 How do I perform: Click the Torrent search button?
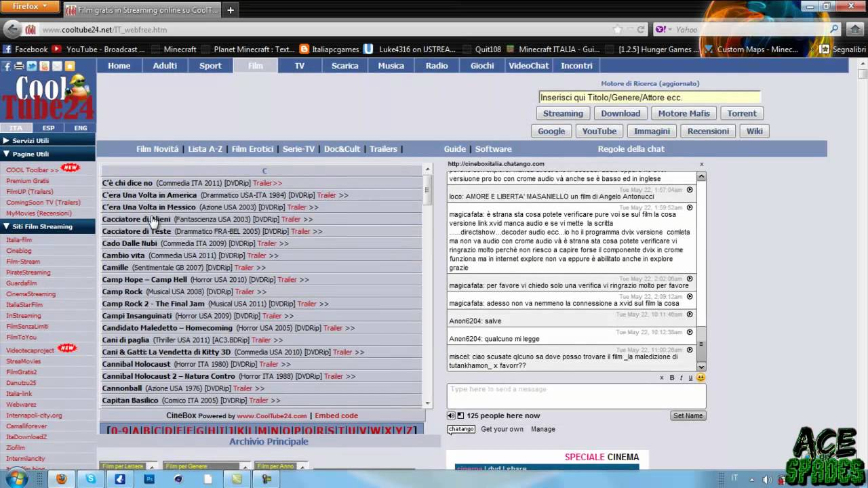tap(742, 113)
